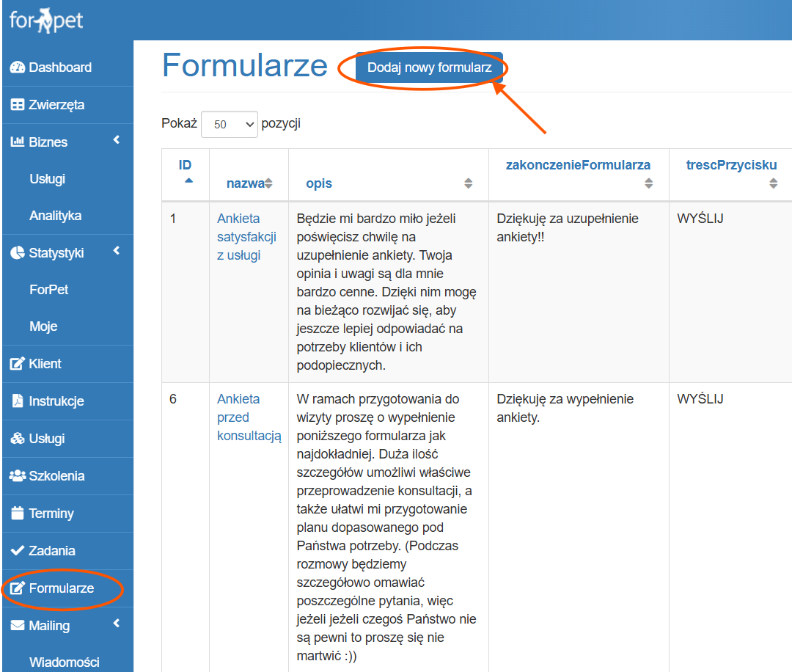Click sort arrows under trescPrzycisku

pyautogui.click(x=773, y=183)
